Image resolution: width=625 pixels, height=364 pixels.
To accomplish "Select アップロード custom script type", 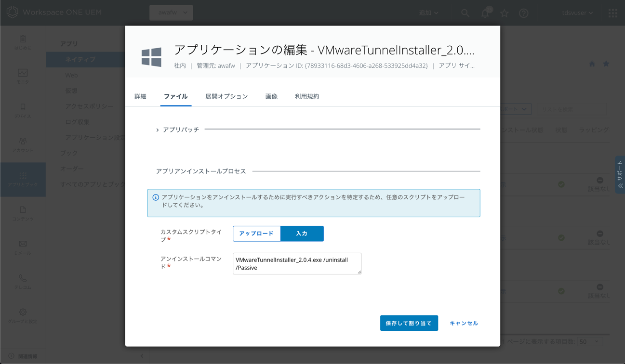I will [x=256, y=234].
